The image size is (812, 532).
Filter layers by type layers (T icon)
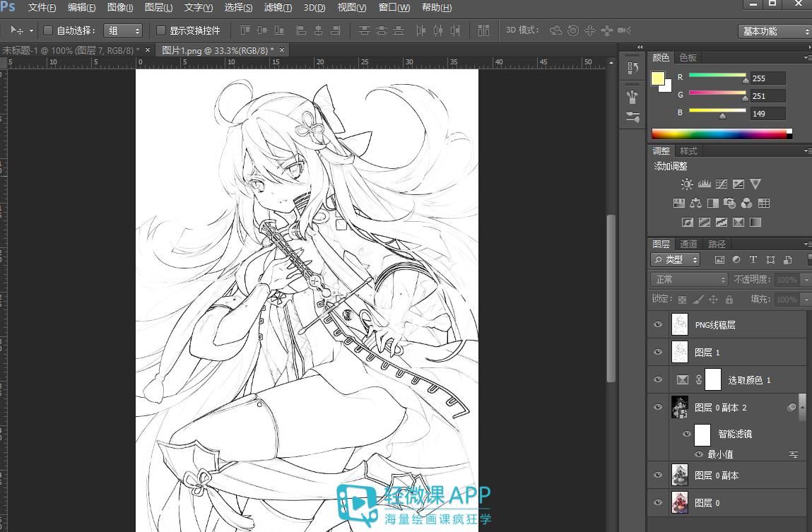(753, 260)
